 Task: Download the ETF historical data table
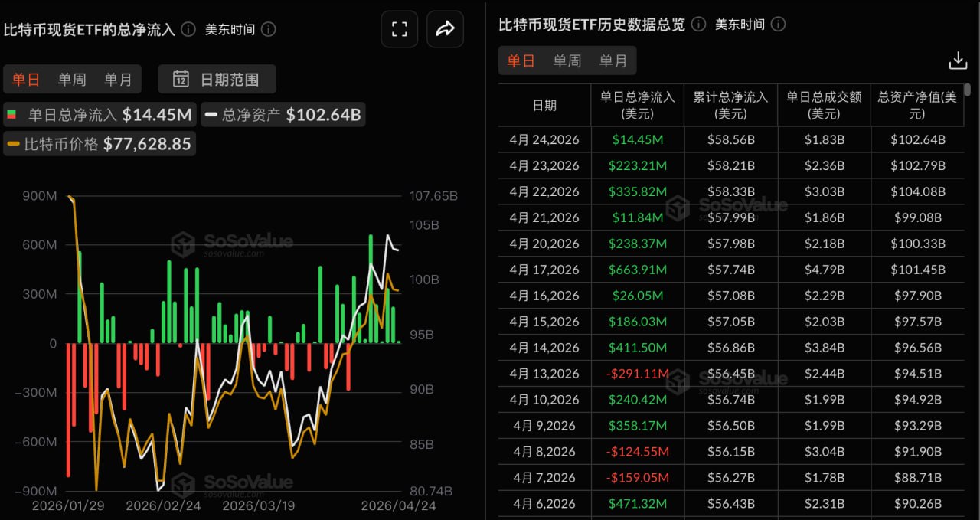coord(958,60)
